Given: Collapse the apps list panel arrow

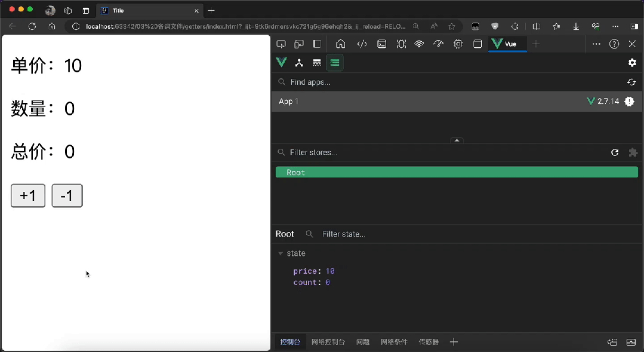Looking at the screenshot, I should point(457,140).
